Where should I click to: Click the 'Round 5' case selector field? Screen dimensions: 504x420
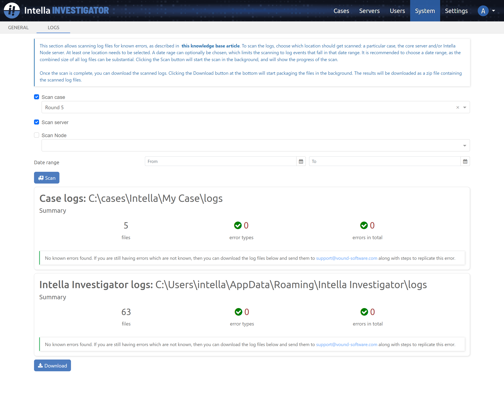(256, 107)
